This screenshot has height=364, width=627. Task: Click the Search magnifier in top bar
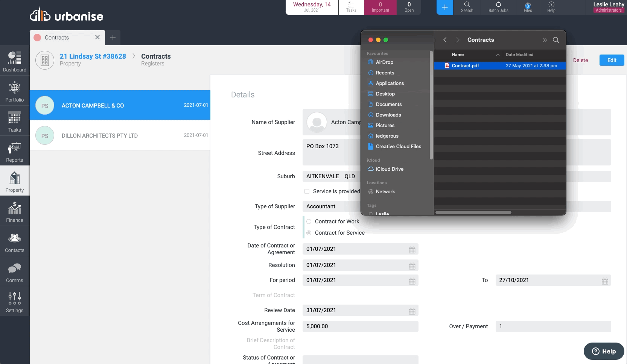[x=467, y=7]
